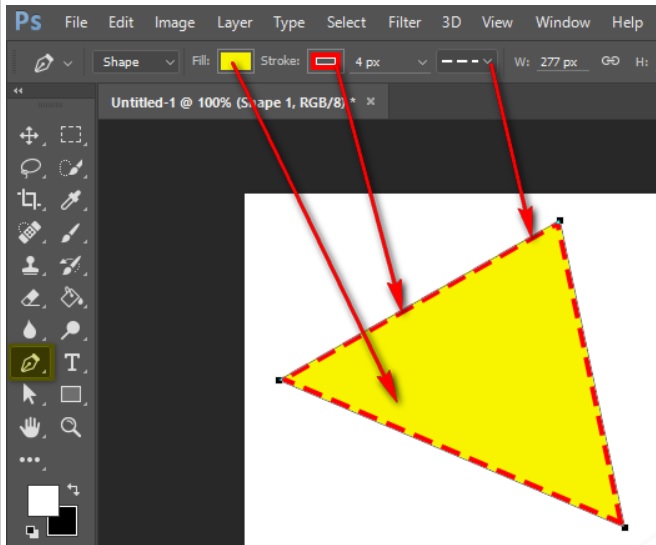
Task: Open the Layer menu
Action: [x=234, y=23]
